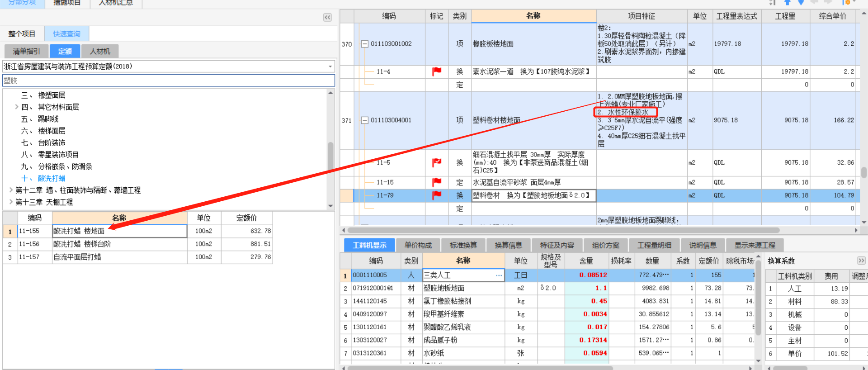Select 塑料卷材楼地面 name cell

click(534, 120)
